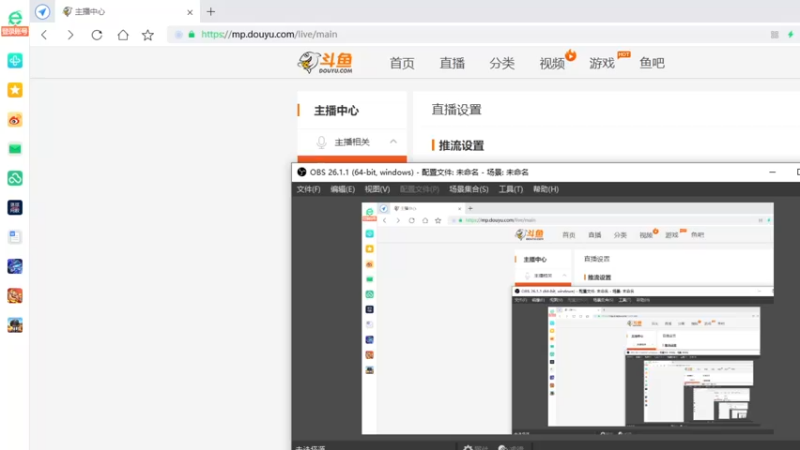The width and height of the screenshot is (800, 450).
Task: Open the blue game icon in sidebar
Action: [x=15, y=266]
